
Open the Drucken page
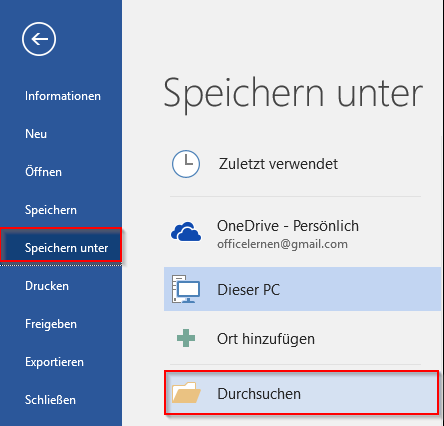(47, 286)
